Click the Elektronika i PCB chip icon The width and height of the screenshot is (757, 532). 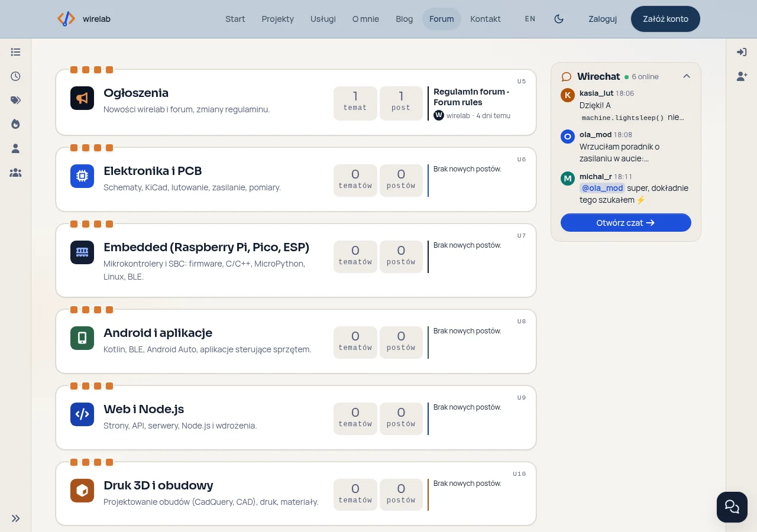pos(82,176)
